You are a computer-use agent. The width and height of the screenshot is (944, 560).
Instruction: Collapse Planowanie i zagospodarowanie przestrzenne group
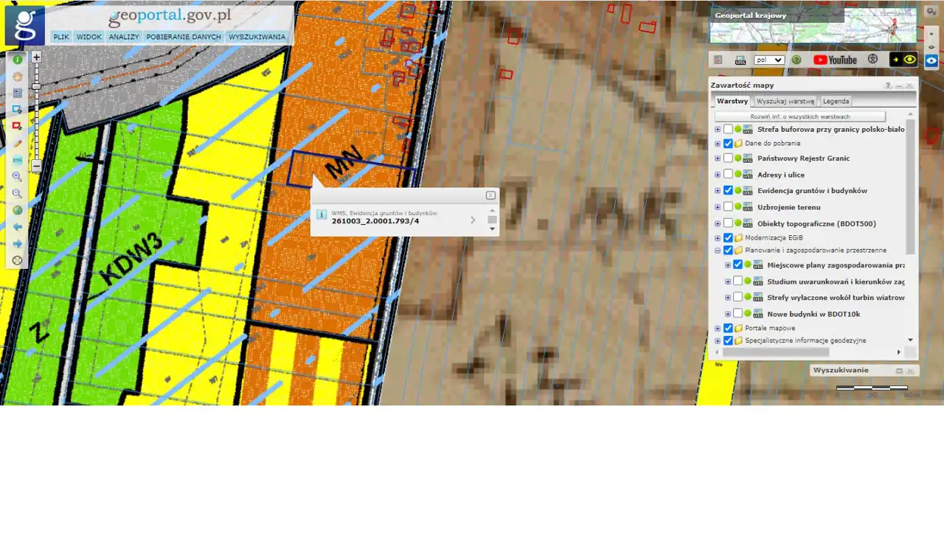(x=718, y=251)
